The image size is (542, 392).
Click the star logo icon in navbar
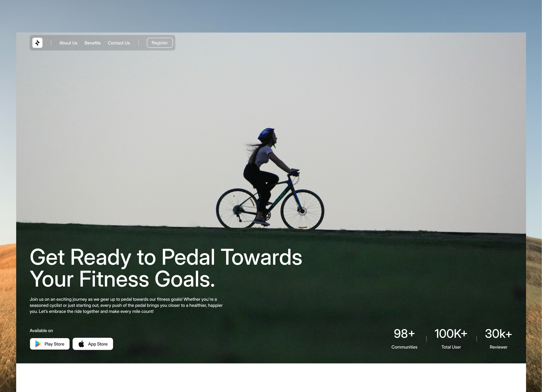point(37,43)
